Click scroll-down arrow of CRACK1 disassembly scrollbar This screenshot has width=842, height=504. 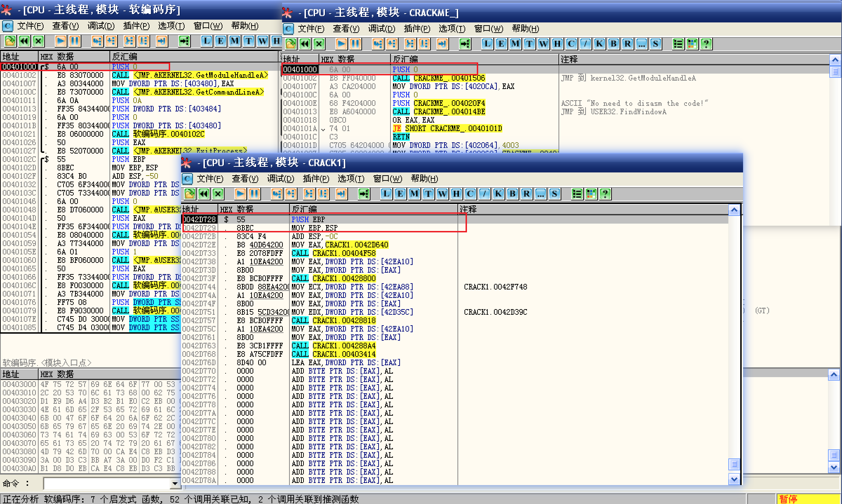(x=734, y=479)
